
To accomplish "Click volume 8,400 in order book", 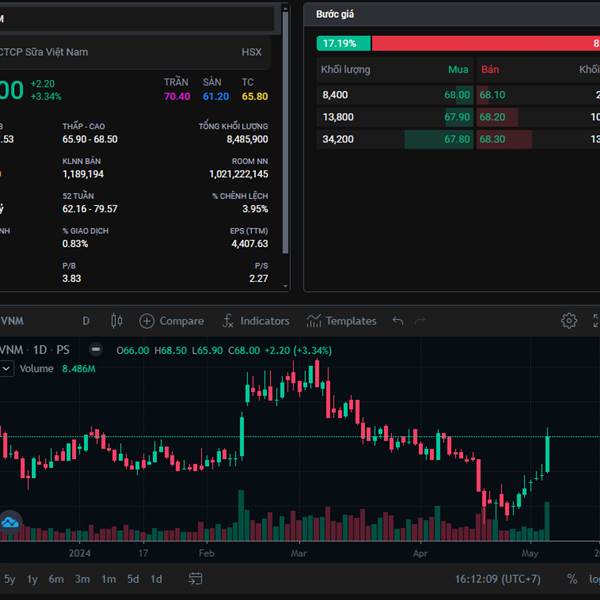I will [335, 95].
